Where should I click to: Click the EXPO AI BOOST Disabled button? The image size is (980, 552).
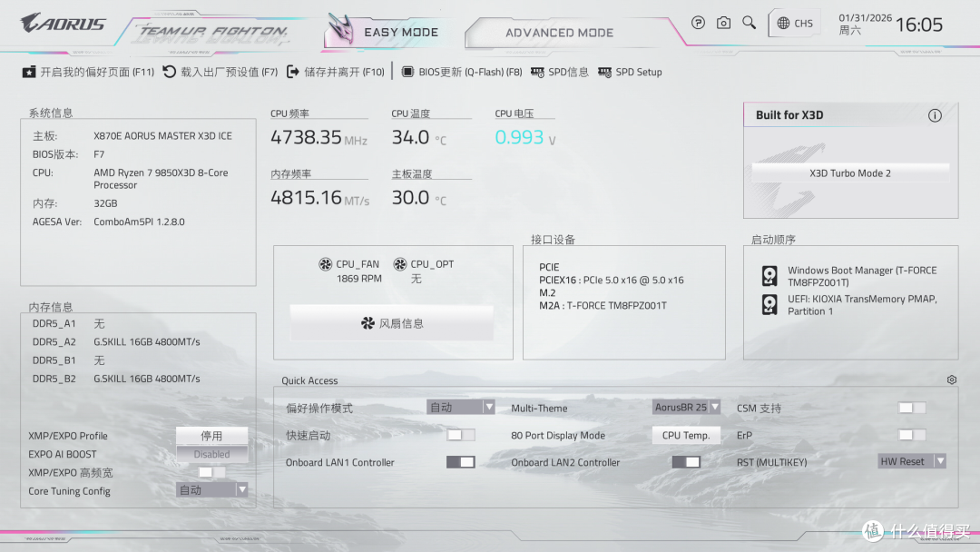click(211, 454)
